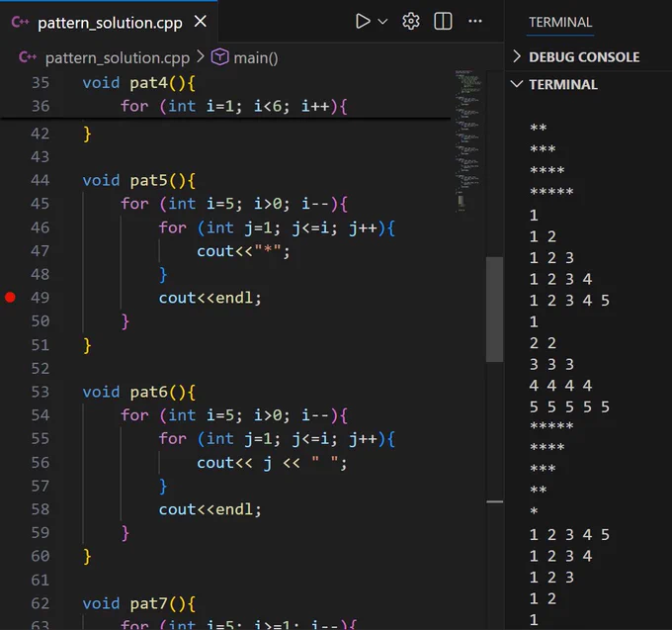The width and height of the screenshot is (672, 630).
Task: Click 'void pat6(){' declaration
Action: (x=139, y=392)
